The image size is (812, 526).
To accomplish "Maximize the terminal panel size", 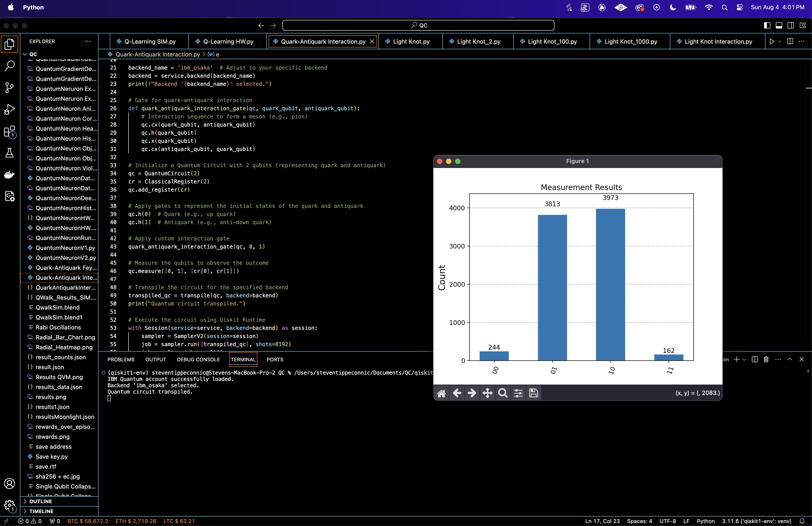I will click(790, 359).
